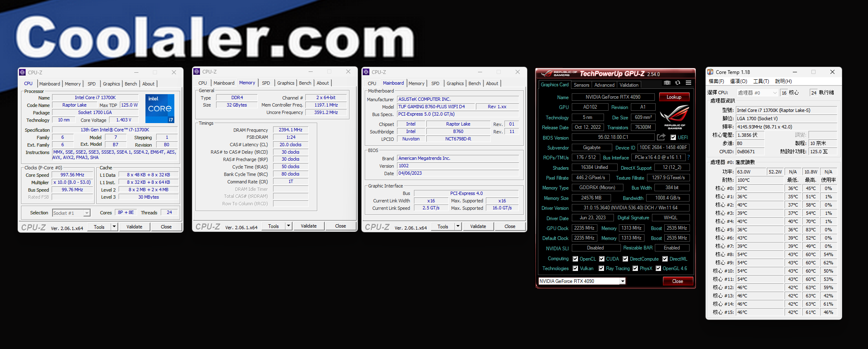Select the Bench tab in the CPU-Z Memory window
Image resolution: width=868 pixels, height=349 pixels.
coord(305,83)
